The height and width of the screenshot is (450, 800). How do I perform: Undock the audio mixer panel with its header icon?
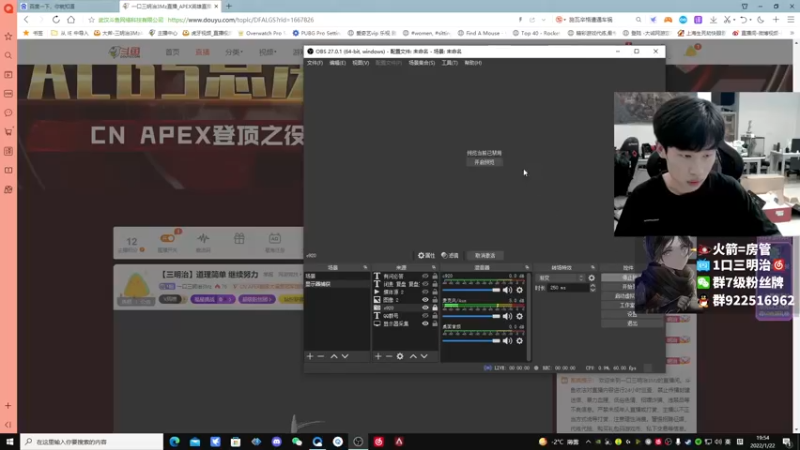[x=527, y=267]
